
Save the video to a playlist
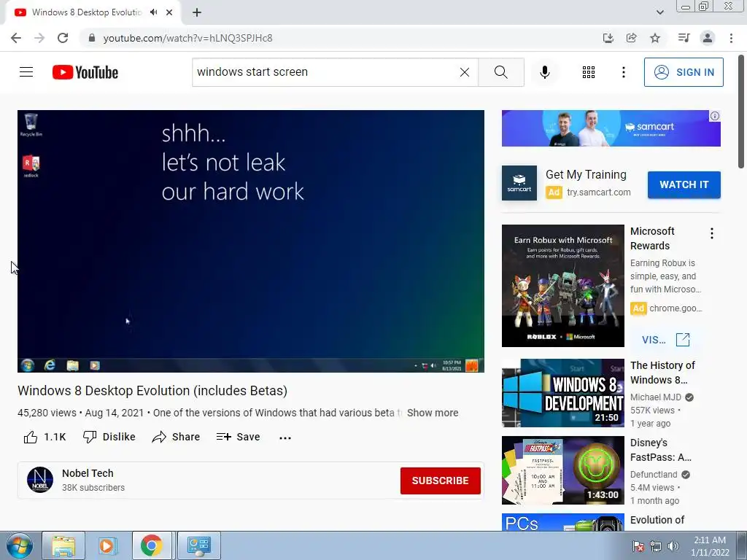238,437
